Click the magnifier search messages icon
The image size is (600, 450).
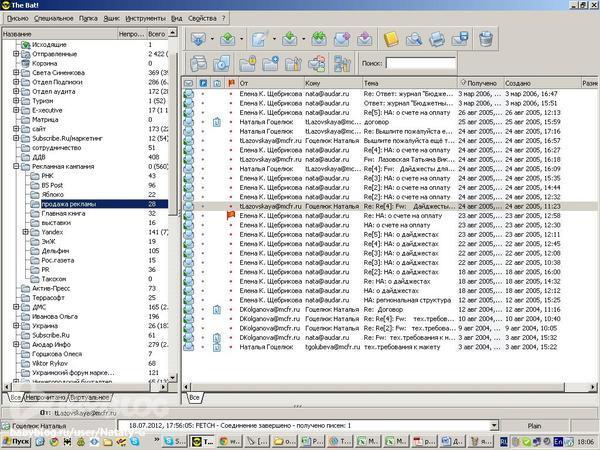pyautogui.click(x=413, y=39)
